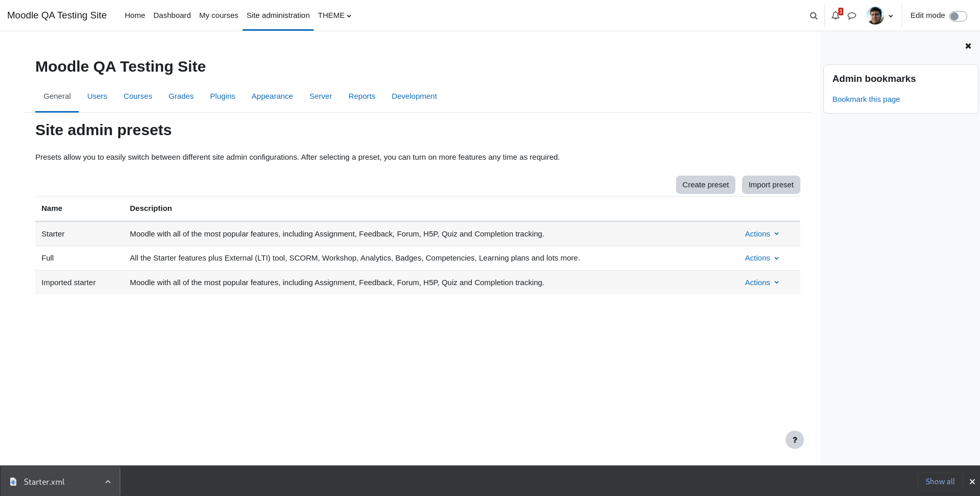Switch to the Server tab
980x496 pixels.
coord(321,96)
